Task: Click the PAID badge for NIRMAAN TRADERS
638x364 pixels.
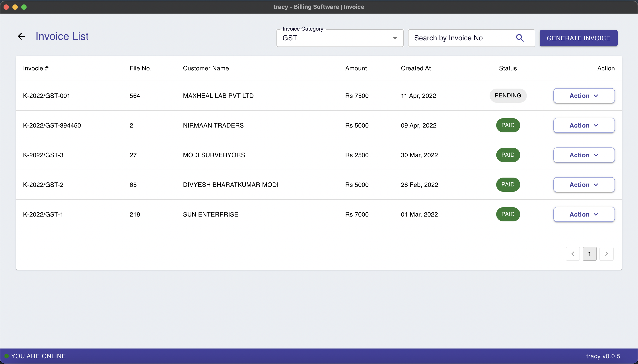Action: 508,125
